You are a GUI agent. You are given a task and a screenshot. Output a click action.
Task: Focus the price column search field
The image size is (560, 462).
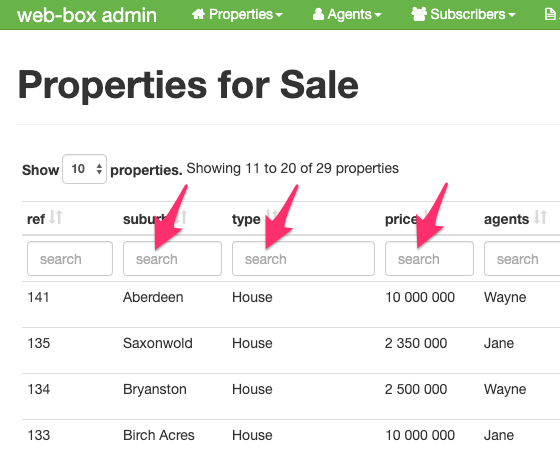[429, 258]
